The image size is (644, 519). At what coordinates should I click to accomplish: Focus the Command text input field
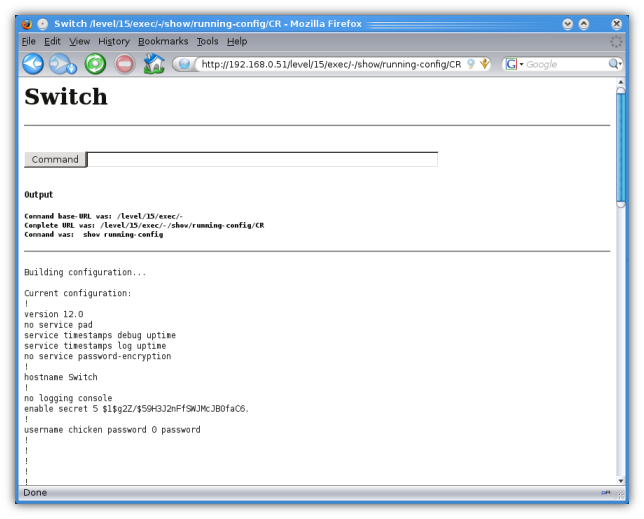(x=262, y=159)
